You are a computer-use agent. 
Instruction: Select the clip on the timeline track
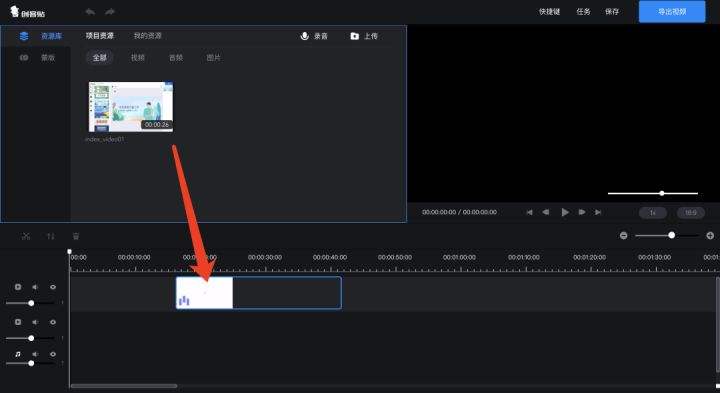(259, 292)
